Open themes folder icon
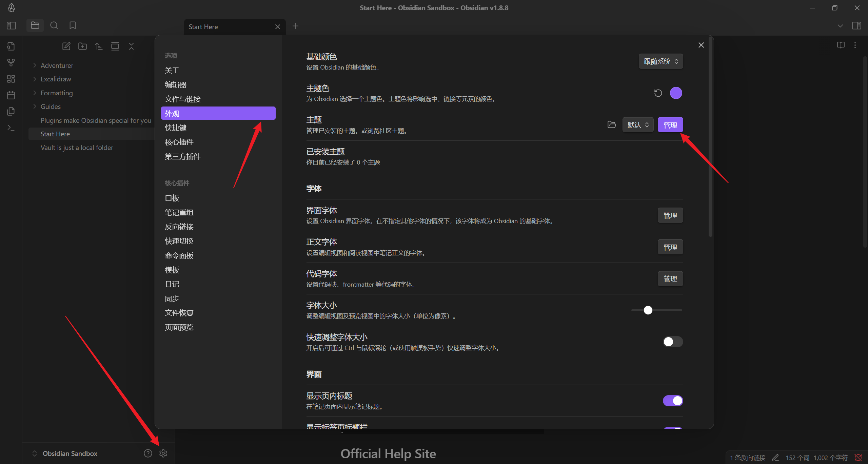 pos(612,125)
